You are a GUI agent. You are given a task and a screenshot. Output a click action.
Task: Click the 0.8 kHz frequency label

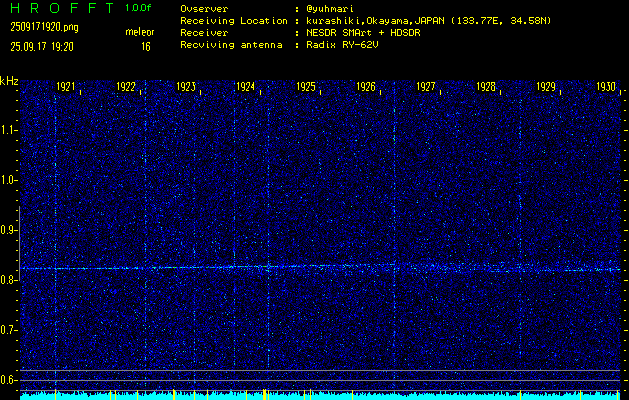point(8,280)
